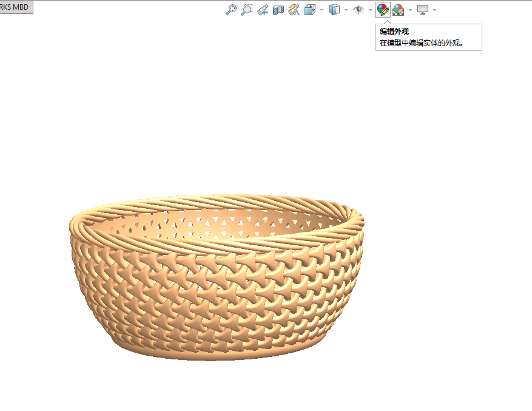
Task: Toggle the Hide/Show Items eye icon
Action: (359, 10)
